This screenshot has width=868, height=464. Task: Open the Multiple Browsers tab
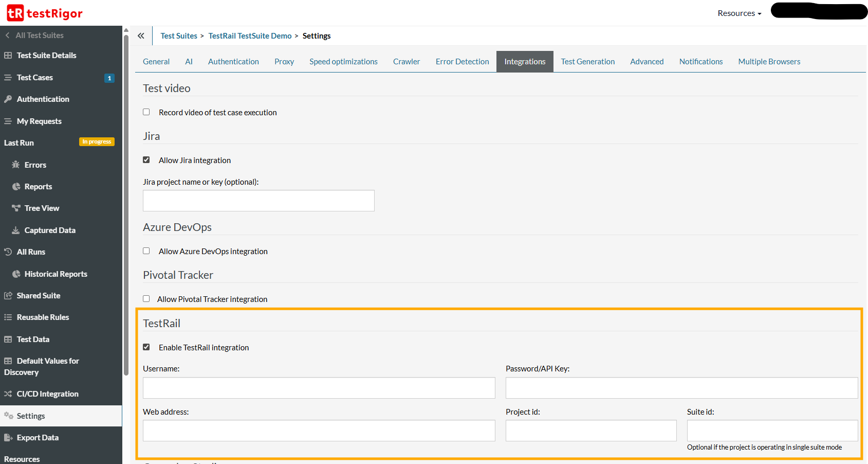[x=769, y=62]
